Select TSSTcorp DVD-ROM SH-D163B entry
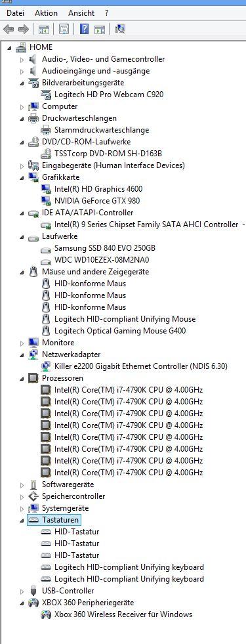 click(108, 154)
